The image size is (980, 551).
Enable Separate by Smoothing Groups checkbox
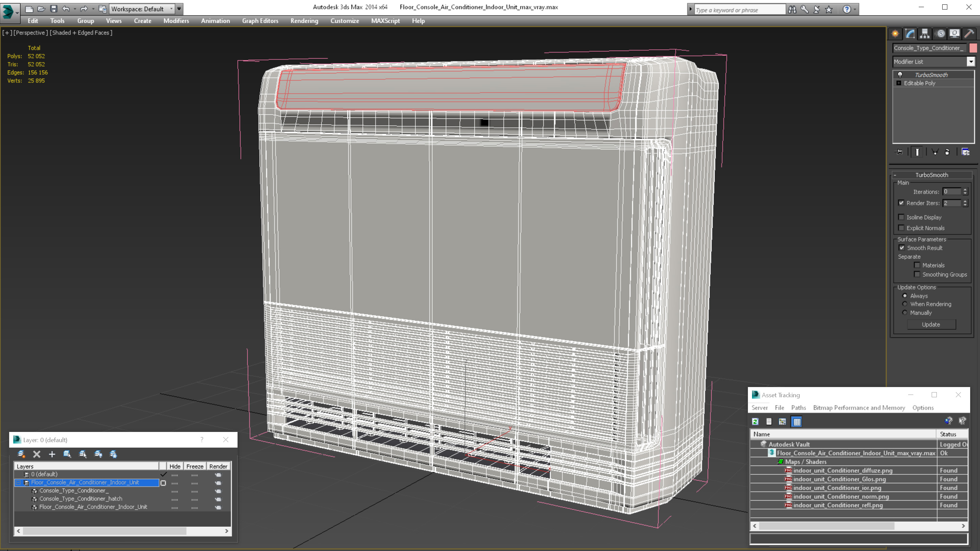(917, 274)
